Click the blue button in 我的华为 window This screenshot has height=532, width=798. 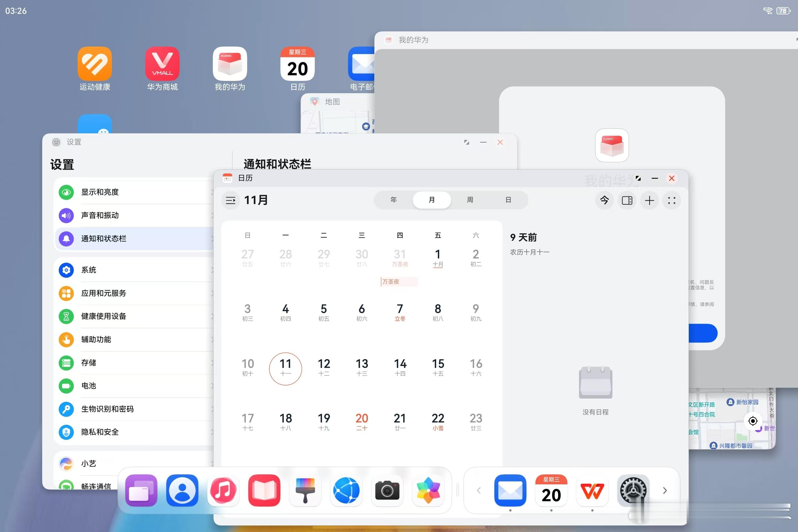[x=703, y=333]
